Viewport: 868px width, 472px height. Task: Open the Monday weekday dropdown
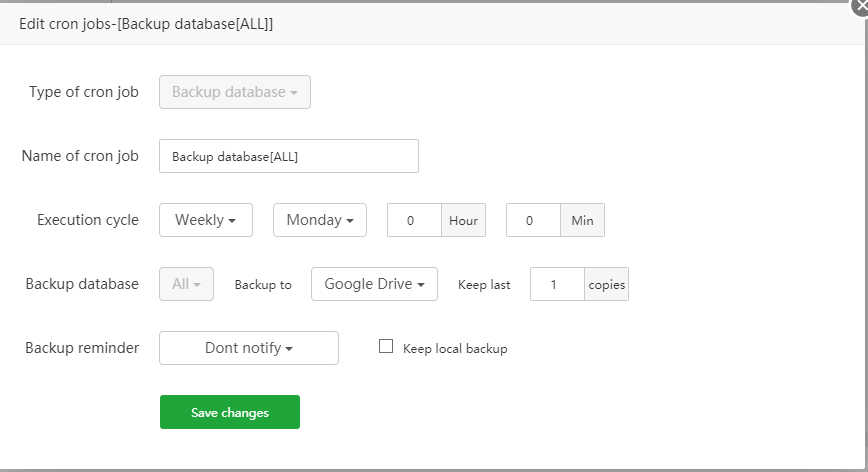click(320, 220)
